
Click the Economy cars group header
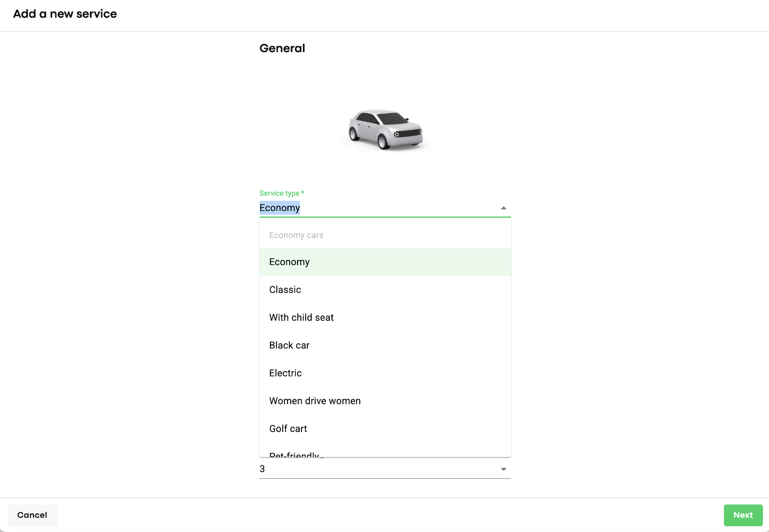point(296,235)
